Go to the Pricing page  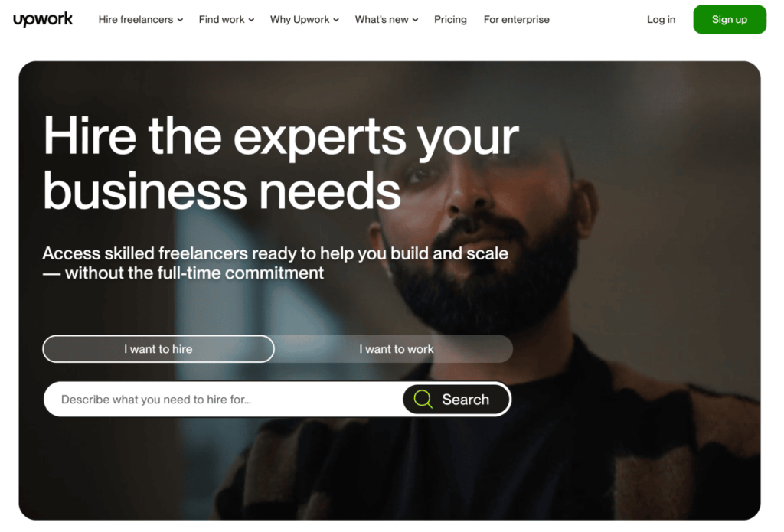[450, 19]
